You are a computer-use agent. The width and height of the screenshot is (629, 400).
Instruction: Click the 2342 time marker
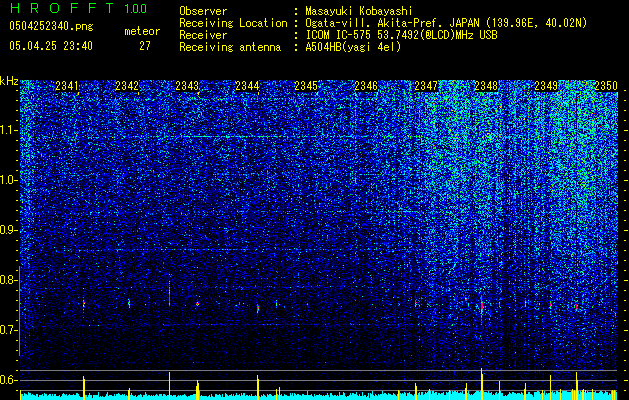127,86
